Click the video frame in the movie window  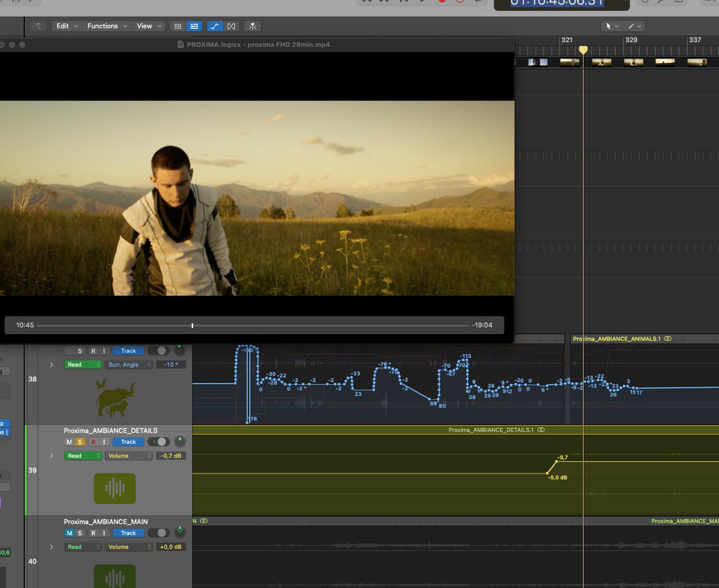pyautogui.click(x=257, y=198)
